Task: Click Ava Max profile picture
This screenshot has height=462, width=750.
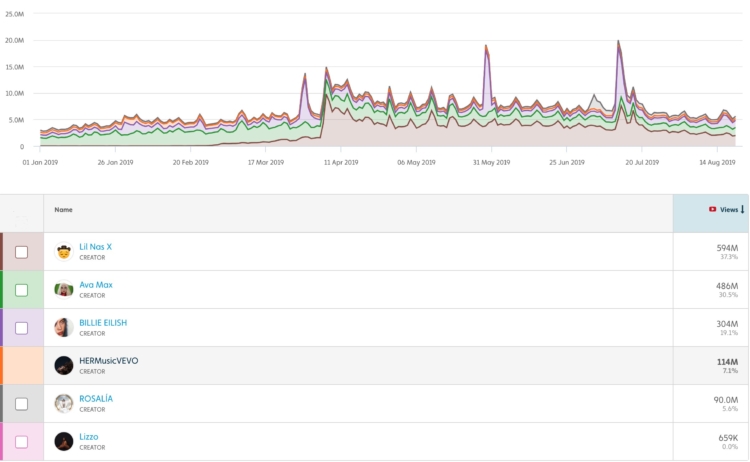Action: [64, 289]
